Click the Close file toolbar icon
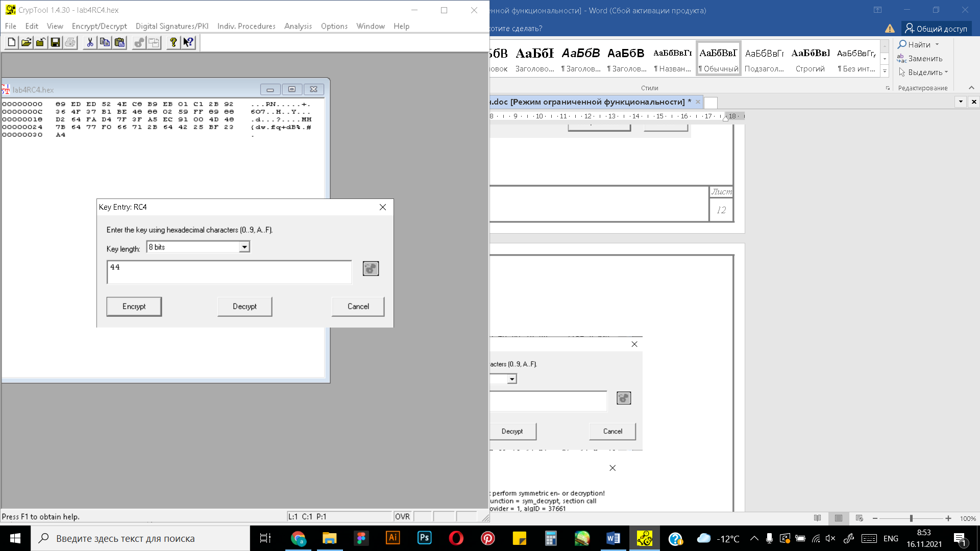 point(41,42)
